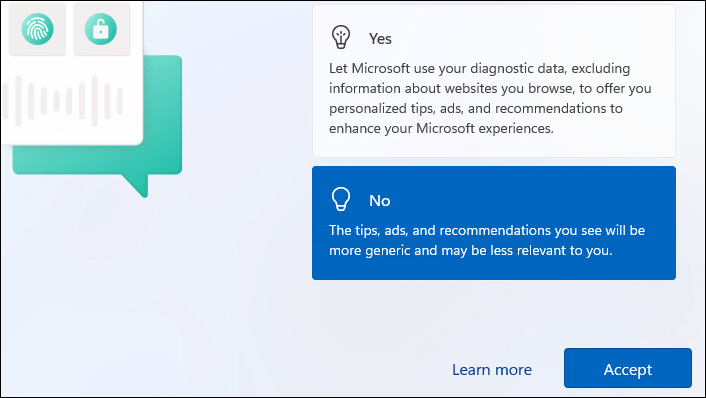Click "The tips, ads, and recommendations" line in No card
Viewport: 706px width, 398px height.
487,231
